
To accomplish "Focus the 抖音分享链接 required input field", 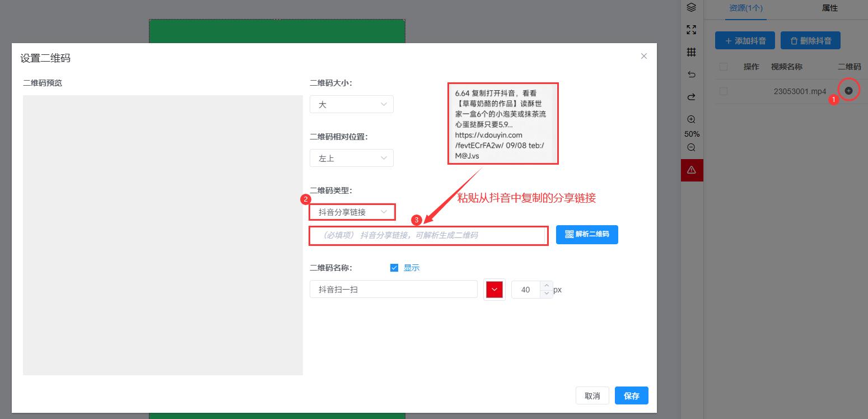I will point(429,235).
